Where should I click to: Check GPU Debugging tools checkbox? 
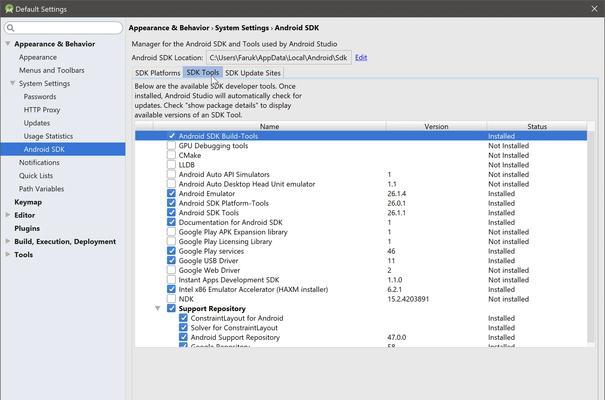171,145
